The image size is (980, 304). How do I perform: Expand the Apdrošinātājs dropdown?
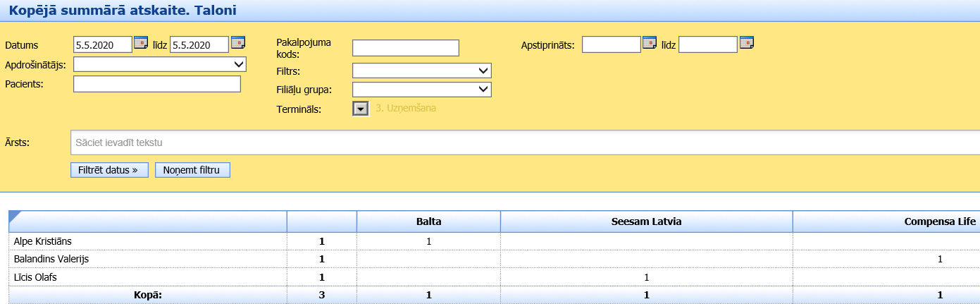coord(160,64)
